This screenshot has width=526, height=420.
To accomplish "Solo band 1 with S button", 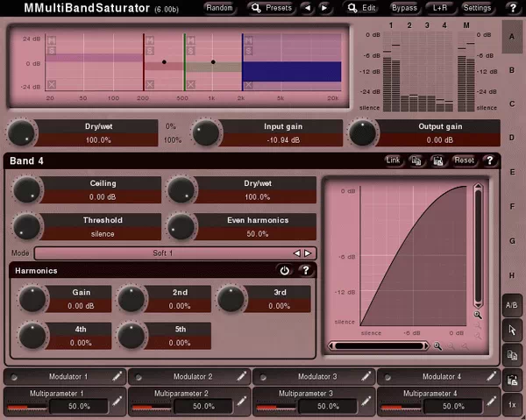I will 52,51.
